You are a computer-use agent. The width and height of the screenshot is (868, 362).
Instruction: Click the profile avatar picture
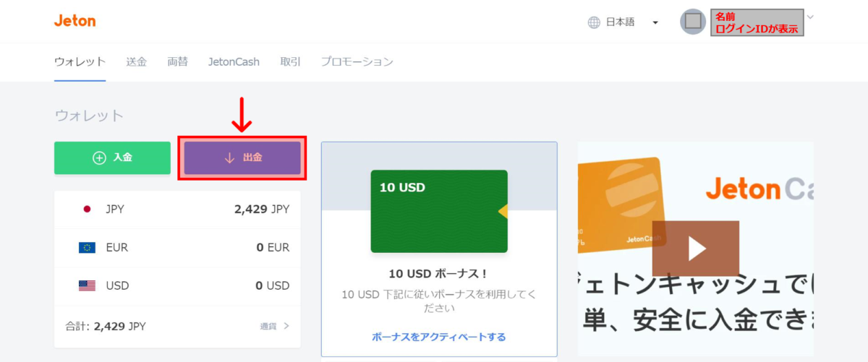[x=693, y=22]
